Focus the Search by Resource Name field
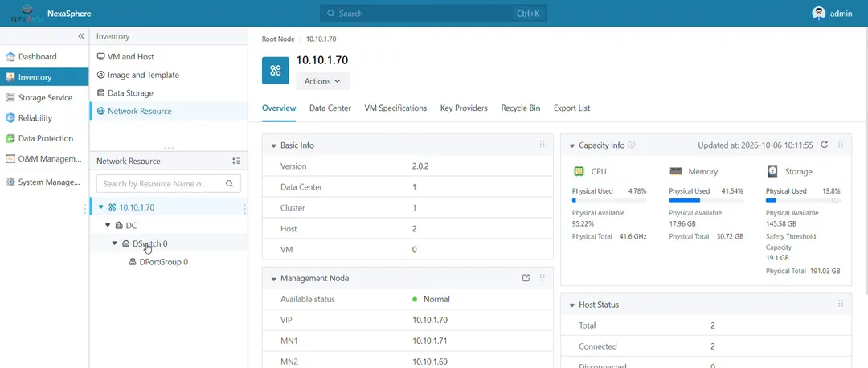Viewport: 868px width, 368px height. click(168, 184)
